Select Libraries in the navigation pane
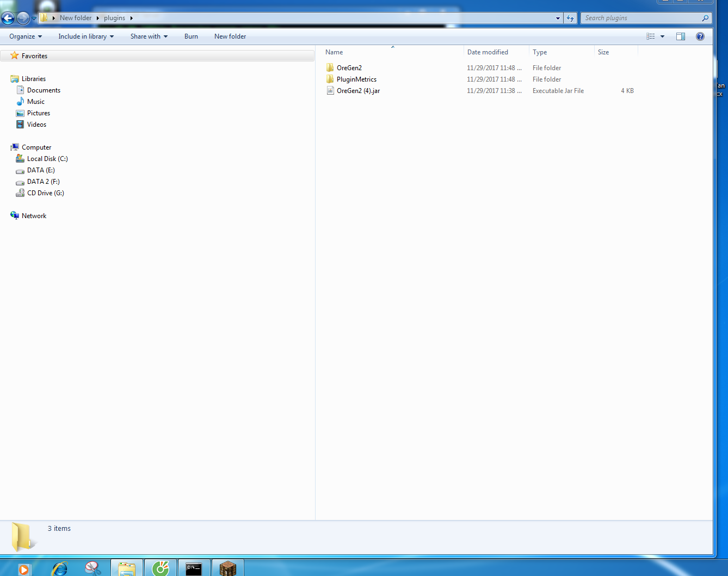The width and height of the screenshot is (728, 576). pos(34,79)
